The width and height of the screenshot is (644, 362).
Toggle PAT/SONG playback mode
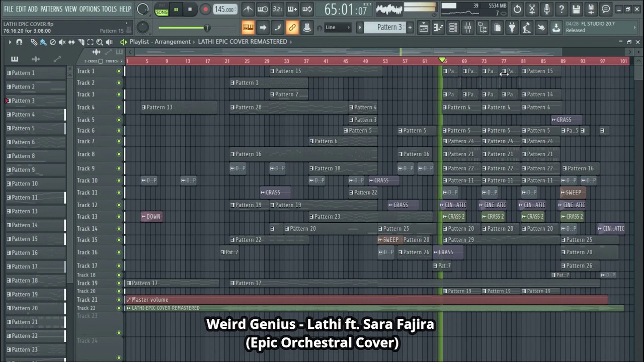pyautogui.click(x=162, y=10)
